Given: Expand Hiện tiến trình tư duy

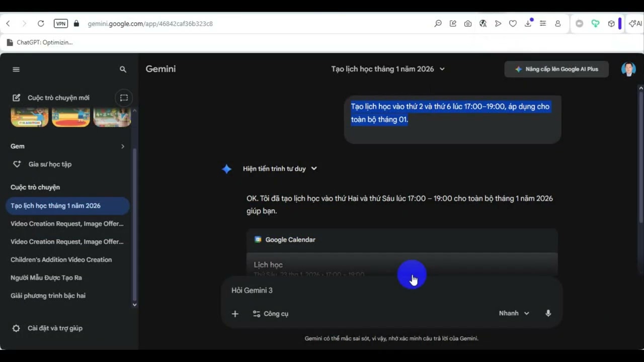Looking at the screenshot, I should tap(280, 168).
